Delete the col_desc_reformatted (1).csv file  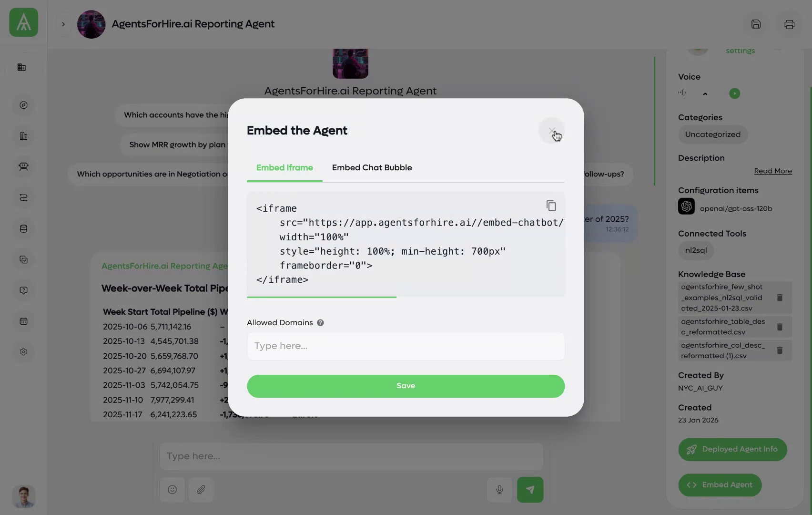tap(780, 350)
